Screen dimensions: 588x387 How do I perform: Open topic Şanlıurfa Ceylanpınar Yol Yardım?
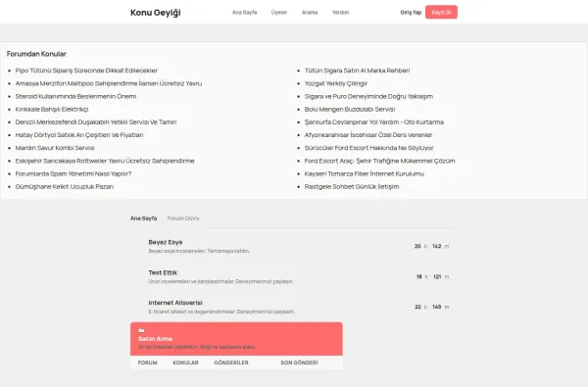(x=374, y=122)
